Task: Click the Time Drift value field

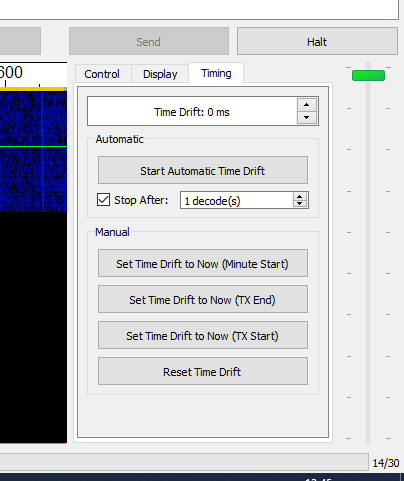Action: coord(192,112)
